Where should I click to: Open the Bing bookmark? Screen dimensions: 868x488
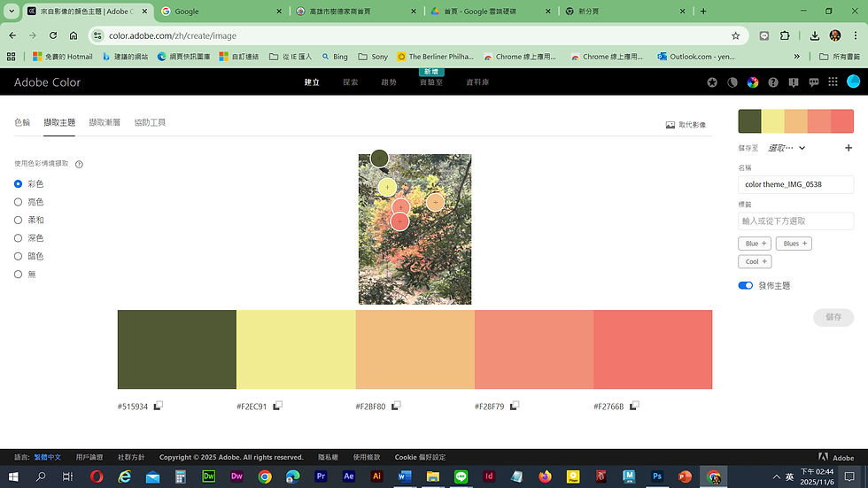coord(335,57)
